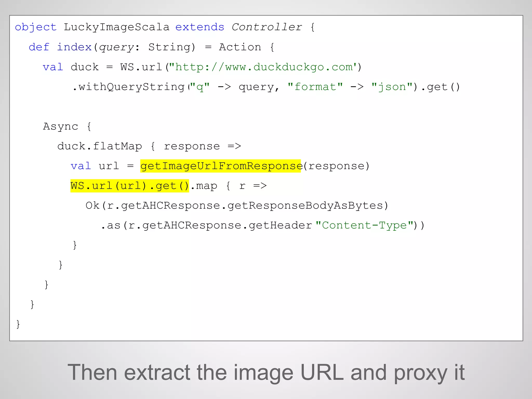Viewport: 532px width, 399px height.
Task: Click the getResponseBodyAsBytes text
Action: click(x=305, y=205)
